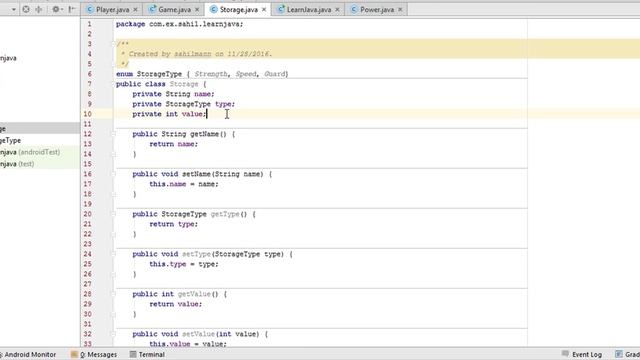
Task: Click the Storage.java class file icon
Action: click(x=213, y=9)
